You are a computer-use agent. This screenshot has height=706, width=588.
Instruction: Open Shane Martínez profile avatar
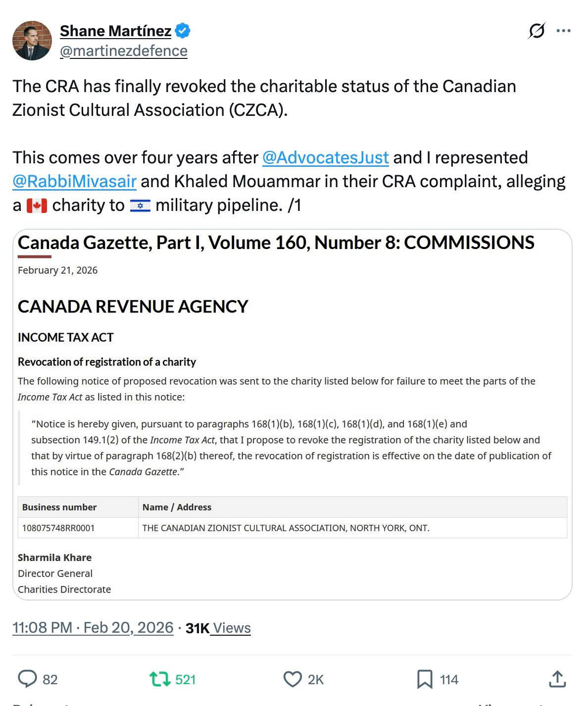point(32,41)
